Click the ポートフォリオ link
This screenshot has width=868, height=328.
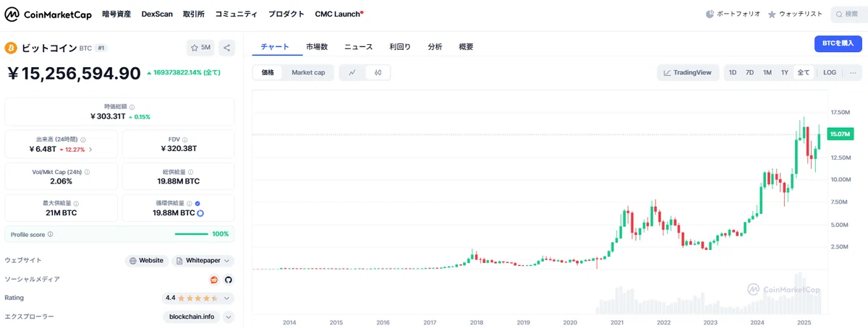[733, 14]
